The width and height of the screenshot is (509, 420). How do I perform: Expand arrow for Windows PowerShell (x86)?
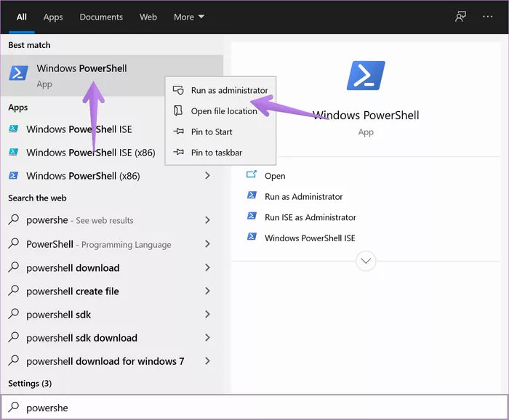[207, 175]
